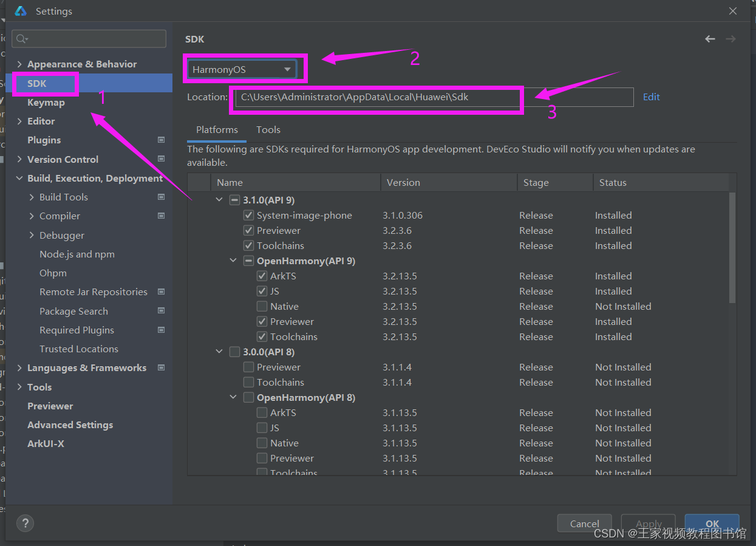Screen dimensions: 756x546
Task: Expand Compiler subsection
Action: tap(32, 216)
